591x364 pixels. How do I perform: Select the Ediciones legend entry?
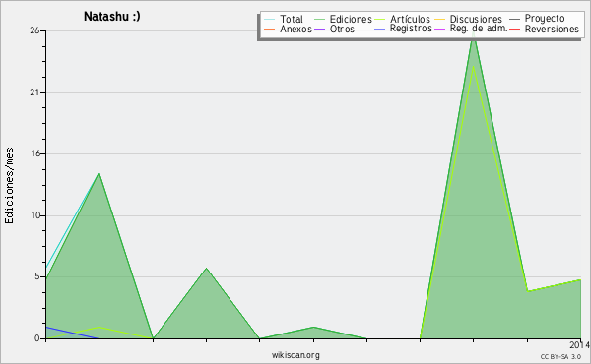351,19
